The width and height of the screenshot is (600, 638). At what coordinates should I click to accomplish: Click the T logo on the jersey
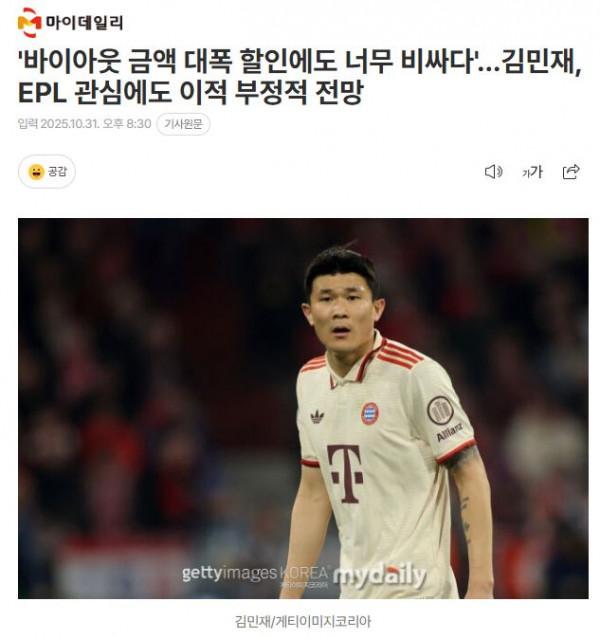click(x=346, y=474)
